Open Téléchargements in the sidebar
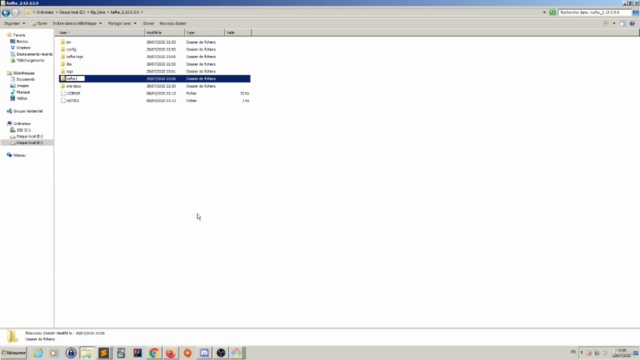 pos(27,60)
